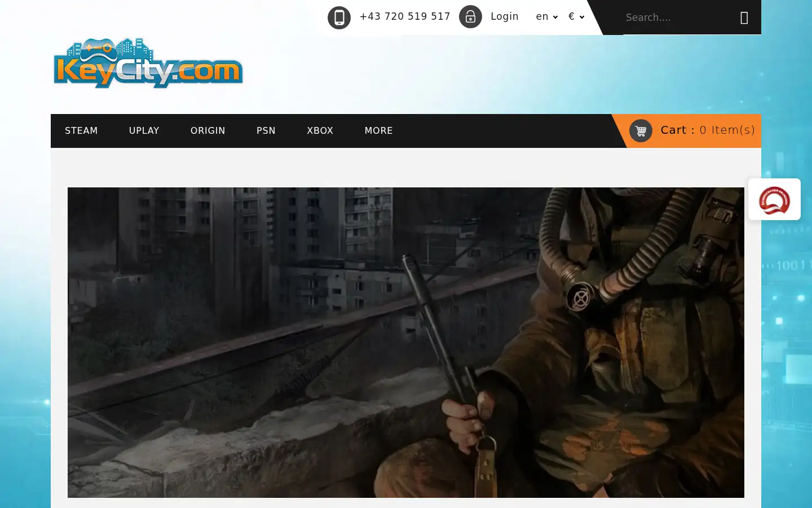Open the STEAM menu
The height and width of the screenshot is (508, 812).
coord(81,131)
